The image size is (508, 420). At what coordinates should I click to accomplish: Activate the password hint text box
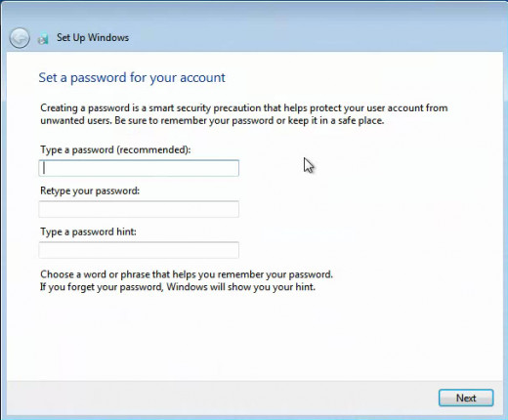[139, 250]
